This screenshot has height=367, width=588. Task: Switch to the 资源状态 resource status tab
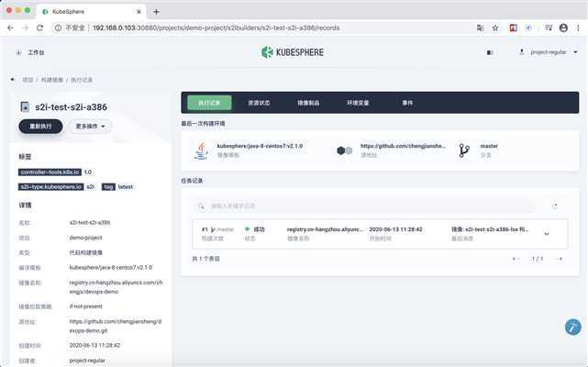259,103
